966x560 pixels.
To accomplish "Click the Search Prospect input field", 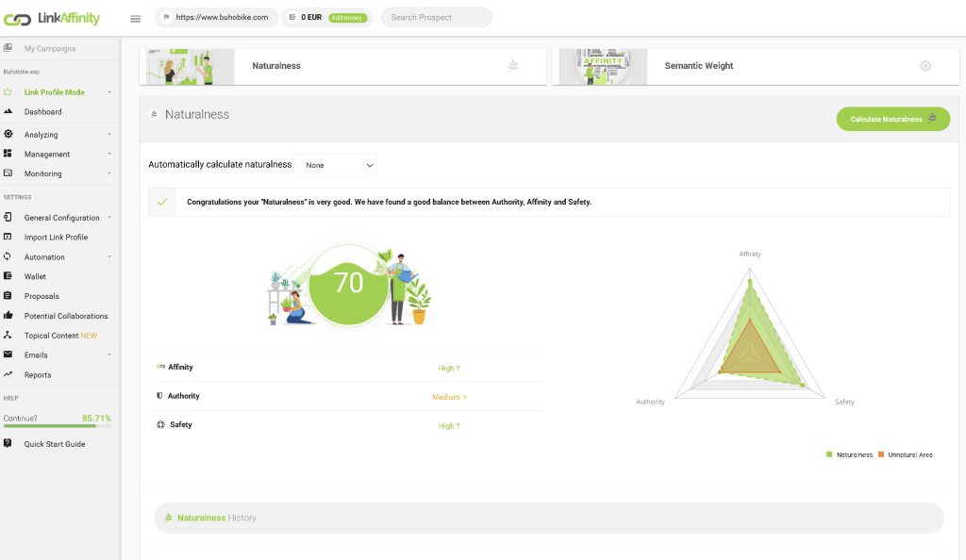I will click(436, 18).
